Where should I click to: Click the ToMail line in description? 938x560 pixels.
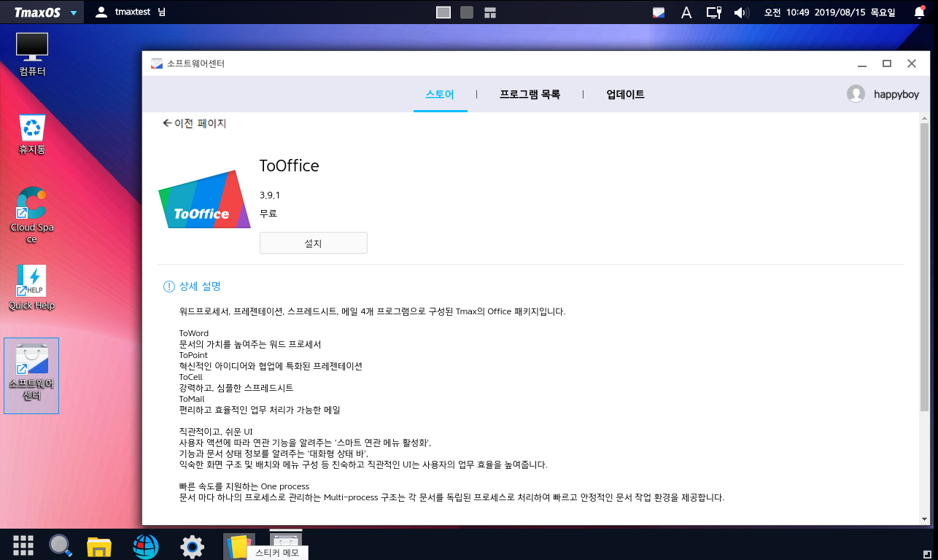click(192, 399)
